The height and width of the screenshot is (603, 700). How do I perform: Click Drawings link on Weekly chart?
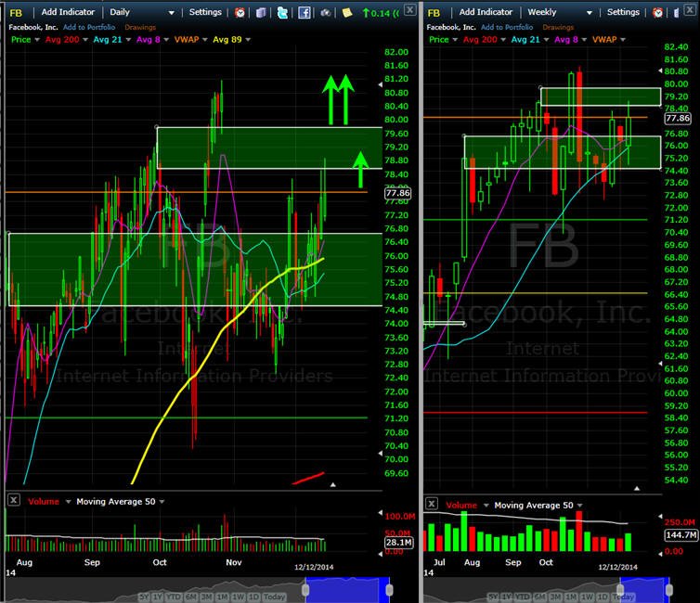click(x=558, y=27)
